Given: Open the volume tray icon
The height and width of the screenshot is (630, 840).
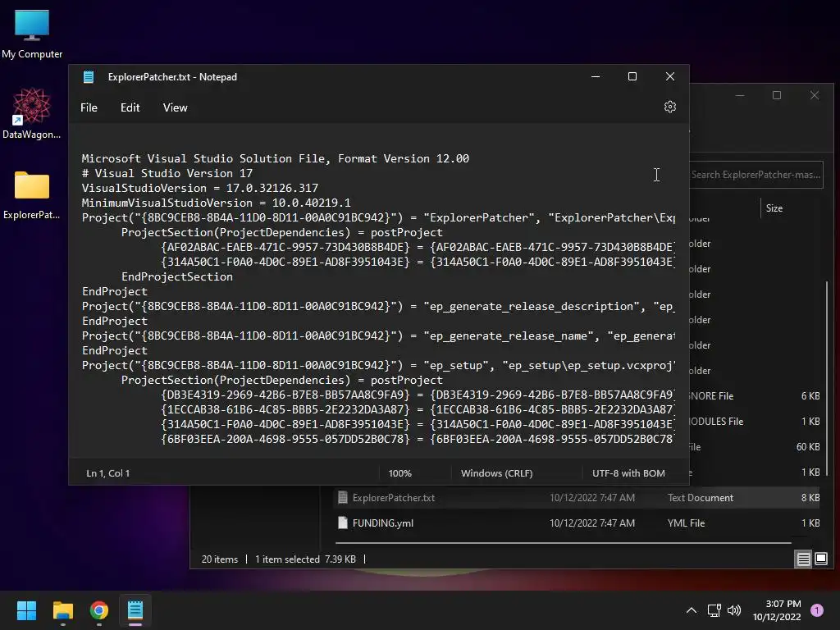Looking at the screenshot, I should pos(734,610).
